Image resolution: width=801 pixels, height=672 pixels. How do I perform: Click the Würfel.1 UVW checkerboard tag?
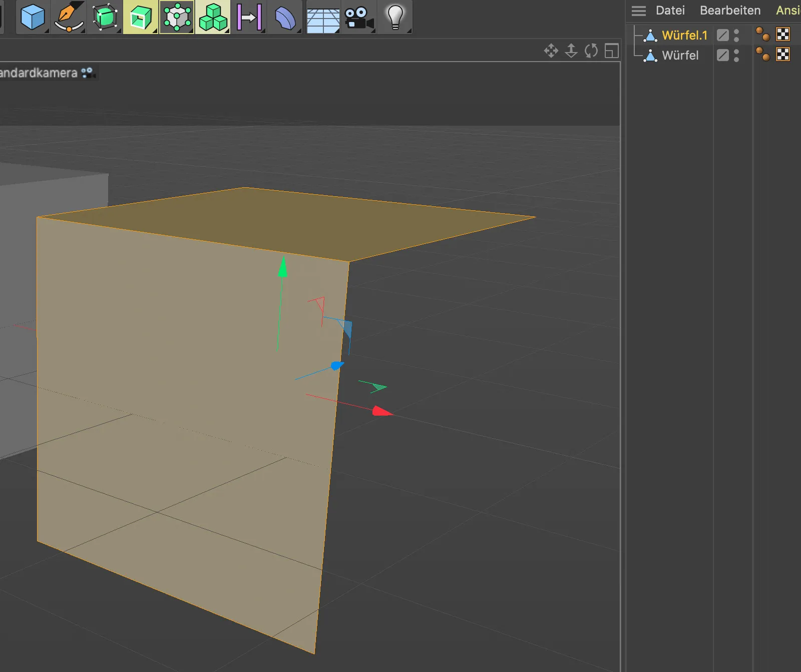[x=783, y=34]
